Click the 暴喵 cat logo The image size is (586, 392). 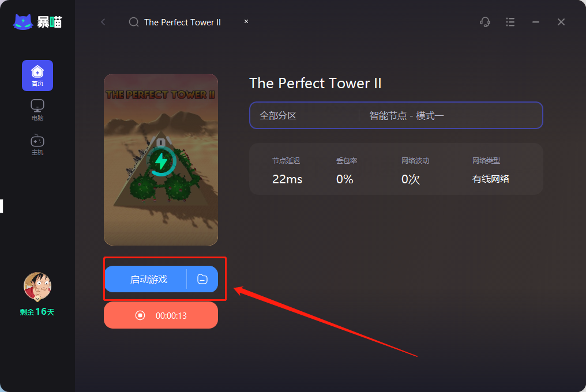pyautogui.click(x=37, y=22)
